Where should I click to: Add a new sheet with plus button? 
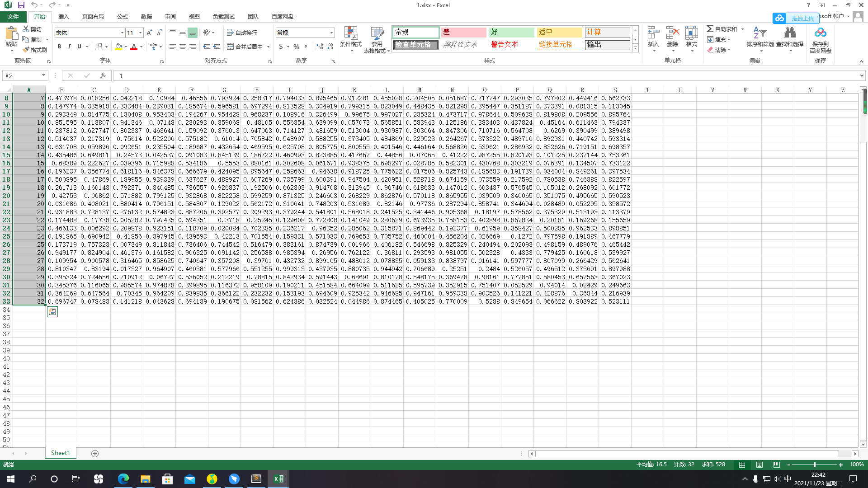tap(95, 453)
